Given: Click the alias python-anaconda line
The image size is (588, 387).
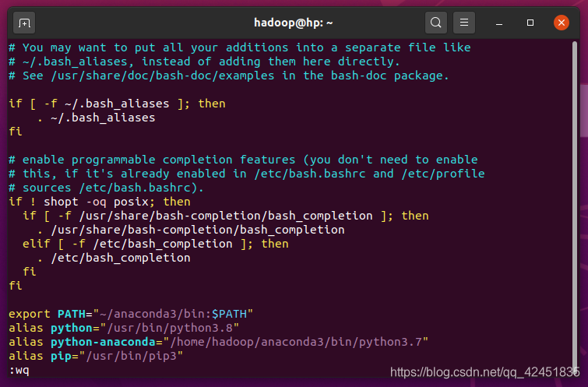Looking at the screenshot, I should pyautogui.click(x=218, y=342).
